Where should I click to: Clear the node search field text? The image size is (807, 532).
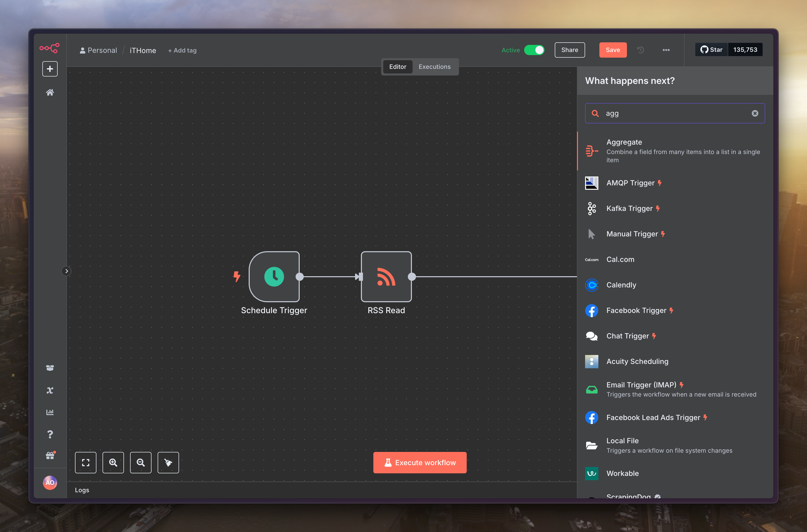755,113
